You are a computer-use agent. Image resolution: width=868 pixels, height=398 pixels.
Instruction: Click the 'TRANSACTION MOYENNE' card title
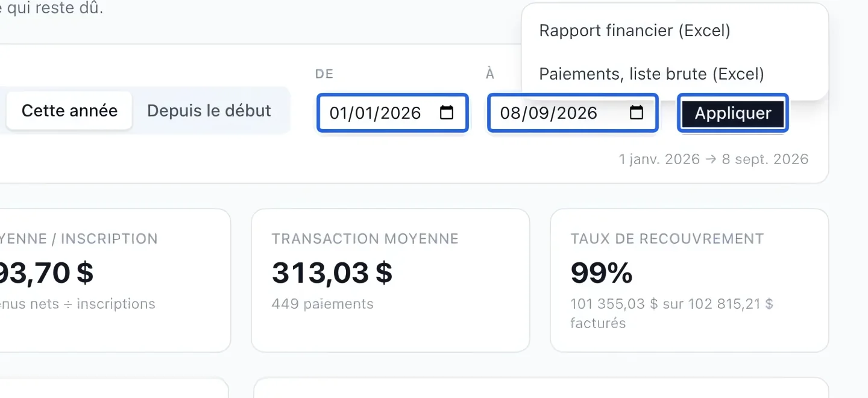pos(365,239)
